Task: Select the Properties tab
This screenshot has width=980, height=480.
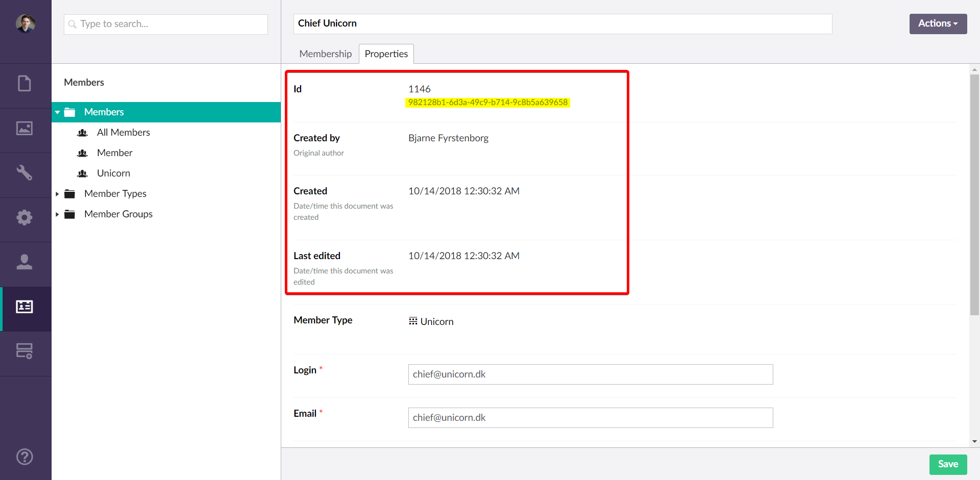Action: click(x=386, y=54)
